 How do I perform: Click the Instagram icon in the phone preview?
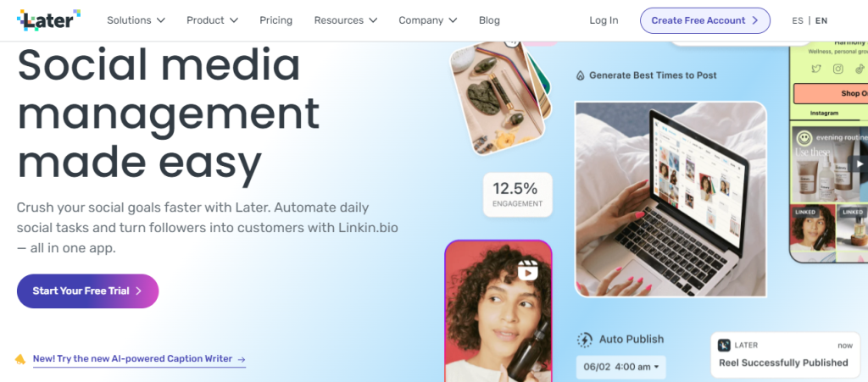(837, 69)
